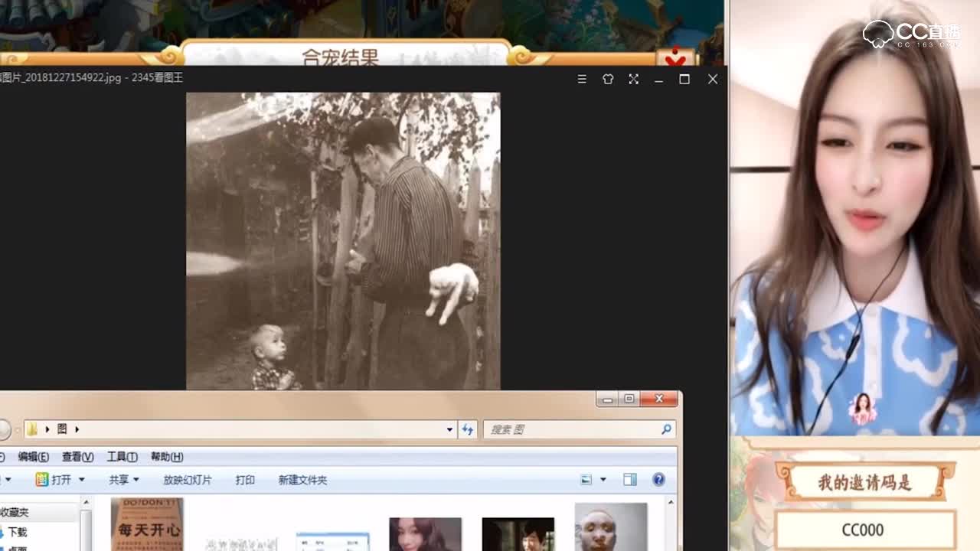Open the 2345看图王 hamburger menu
Viewport: 980px width, 551px height.
[582, 79]
